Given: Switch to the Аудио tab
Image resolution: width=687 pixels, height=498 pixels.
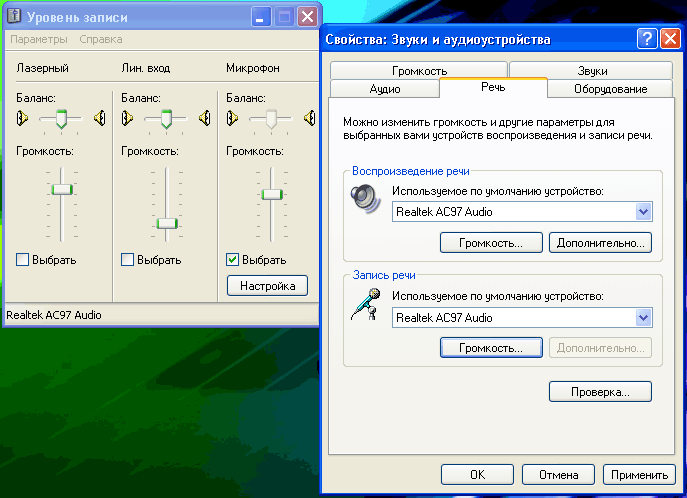Looking at the screenshot, I should pos(385,89).
